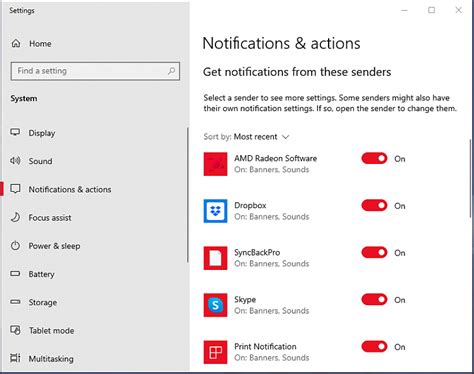Viewport: 474px width, 374px height.
Task: Click the Multitasking icon
Action: pos(15,358)
